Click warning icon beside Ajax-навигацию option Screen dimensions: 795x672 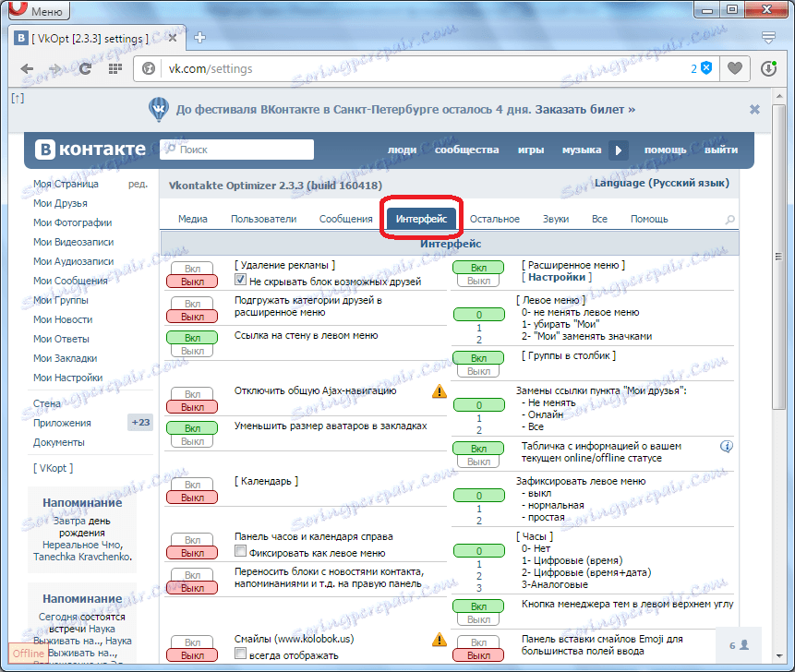point(440,391)
